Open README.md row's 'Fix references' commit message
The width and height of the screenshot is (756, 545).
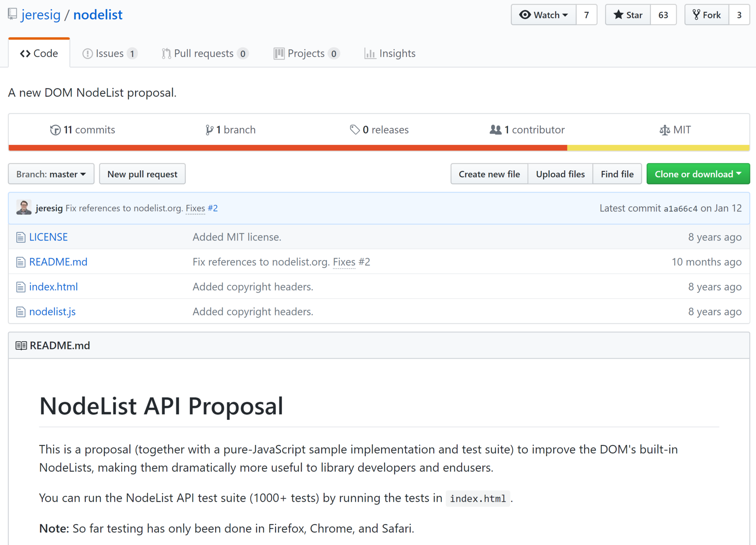261,262
